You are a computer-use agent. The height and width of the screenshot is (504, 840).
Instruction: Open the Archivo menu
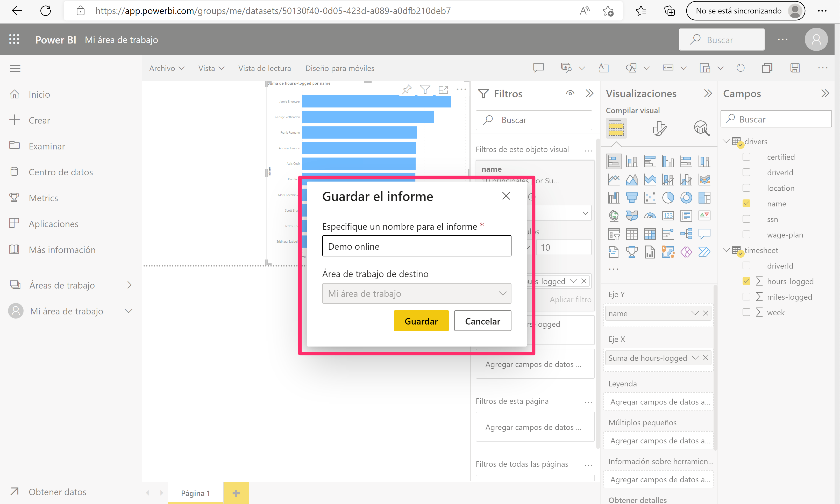tap(167, 68)
